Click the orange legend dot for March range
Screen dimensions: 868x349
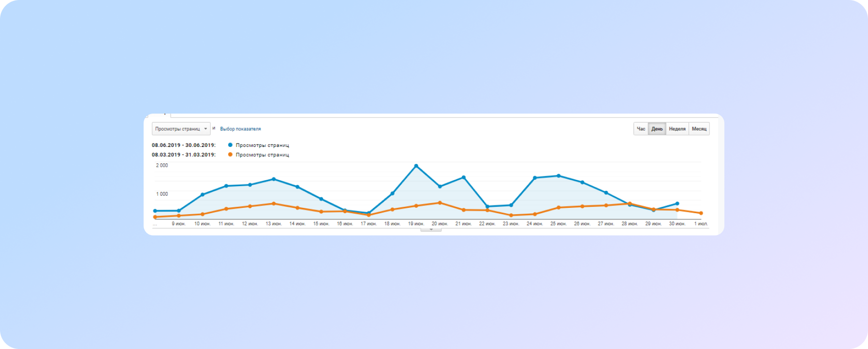pyautogui.click(x=230, y=155)
